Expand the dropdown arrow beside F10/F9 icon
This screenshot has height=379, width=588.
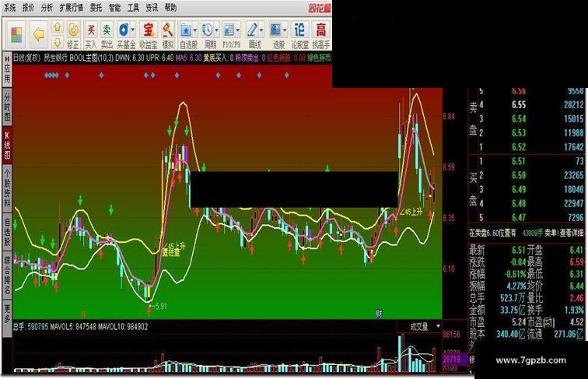(x=238, y=30)
